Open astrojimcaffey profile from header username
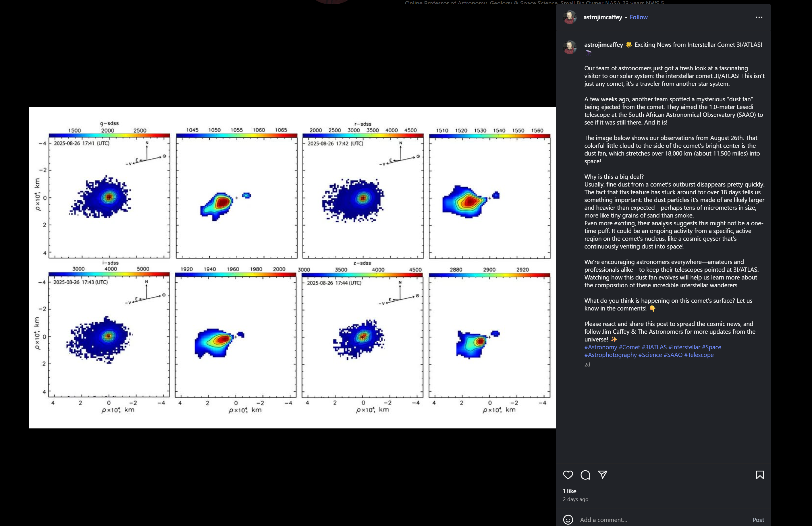The height and width of the screenshot is (526, 812). (603, 17)
